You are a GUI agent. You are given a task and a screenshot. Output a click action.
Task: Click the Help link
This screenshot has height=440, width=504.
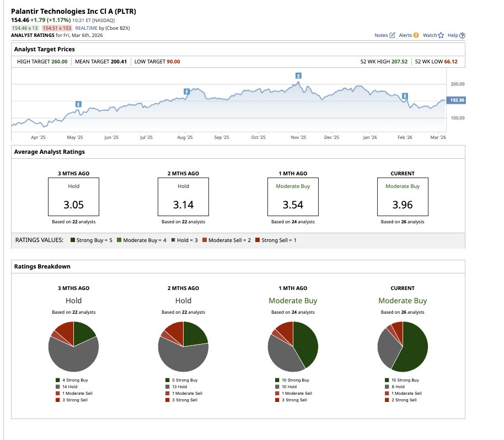point(453,35)
